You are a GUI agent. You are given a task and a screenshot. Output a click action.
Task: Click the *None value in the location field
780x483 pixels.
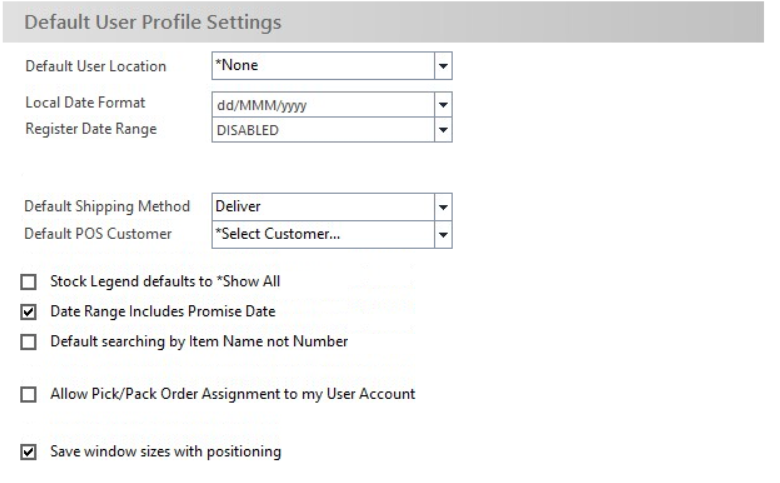tap(323, 66)
